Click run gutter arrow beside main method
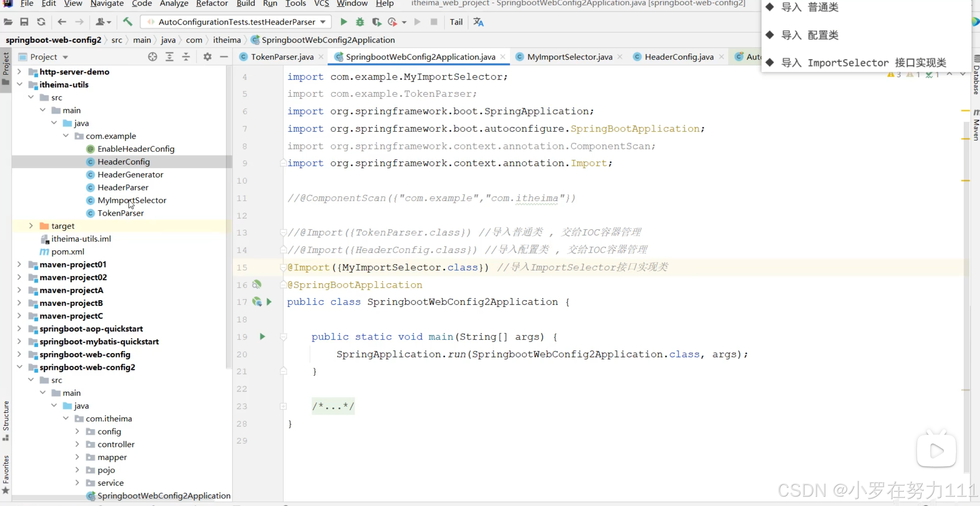The image size is (980, 506). tap(262, 336)
